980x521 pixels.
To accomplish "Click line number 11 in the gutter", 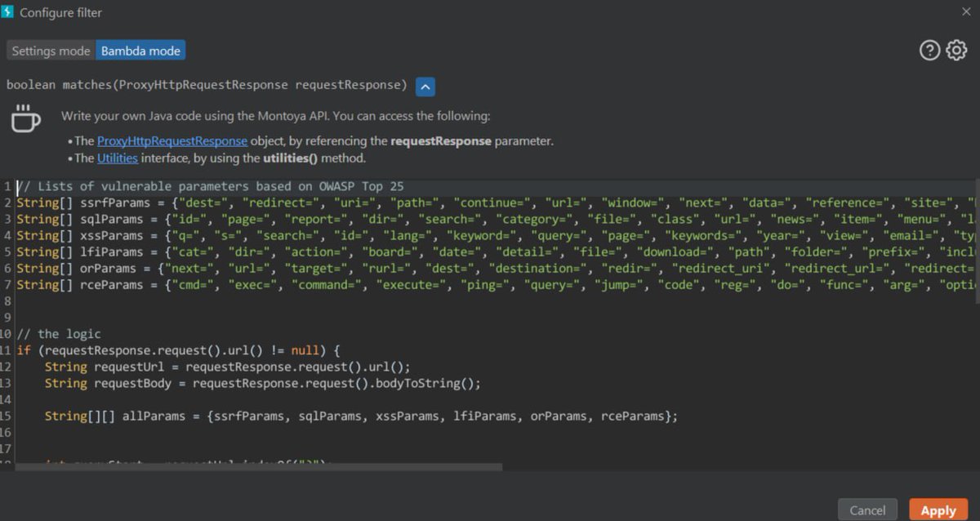I will [x=8, y=350].
